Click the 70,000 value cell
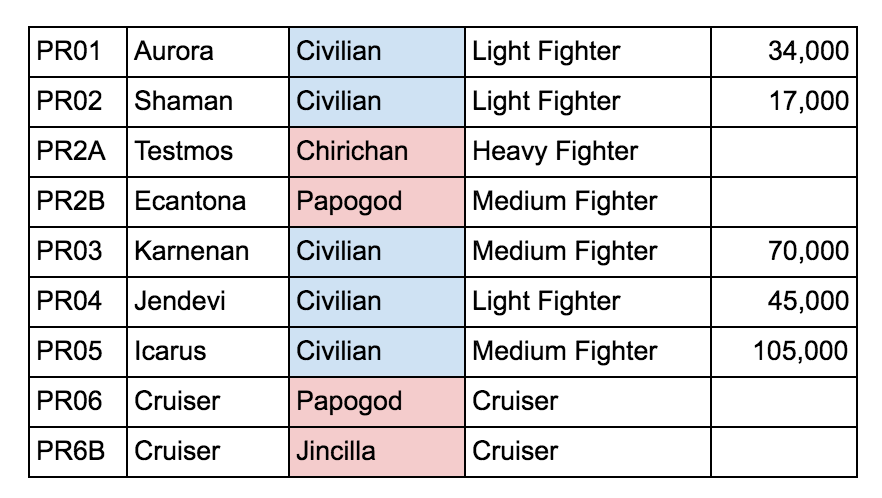 coord(784,251)
